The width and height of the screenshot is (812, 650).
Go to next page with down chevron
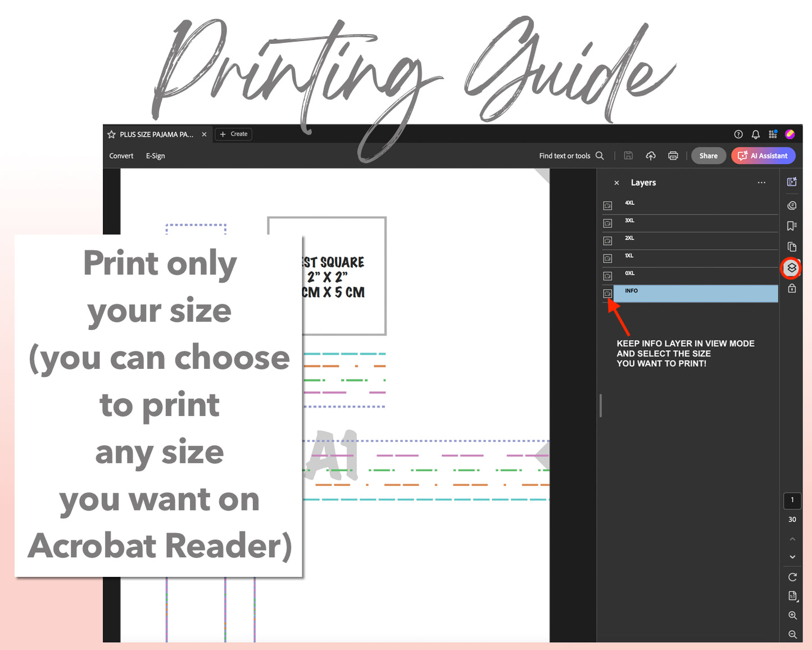point(792,557)
